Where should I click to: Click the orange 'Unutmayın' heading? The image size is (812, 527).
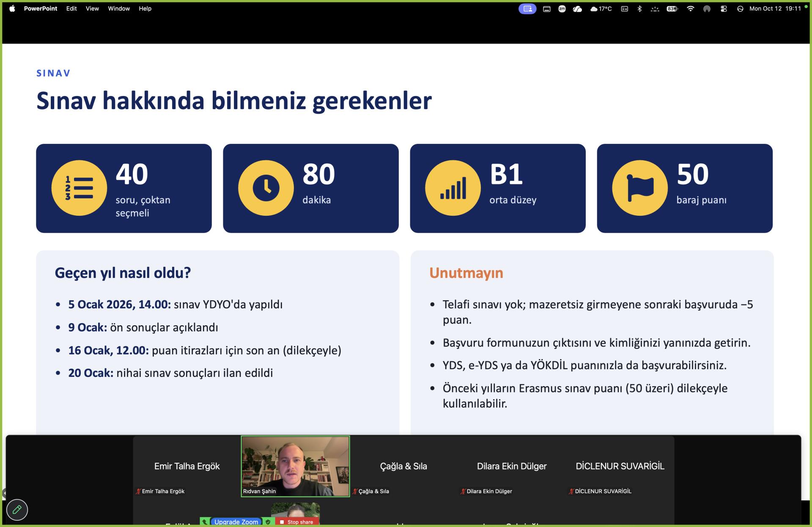point(466,273)
